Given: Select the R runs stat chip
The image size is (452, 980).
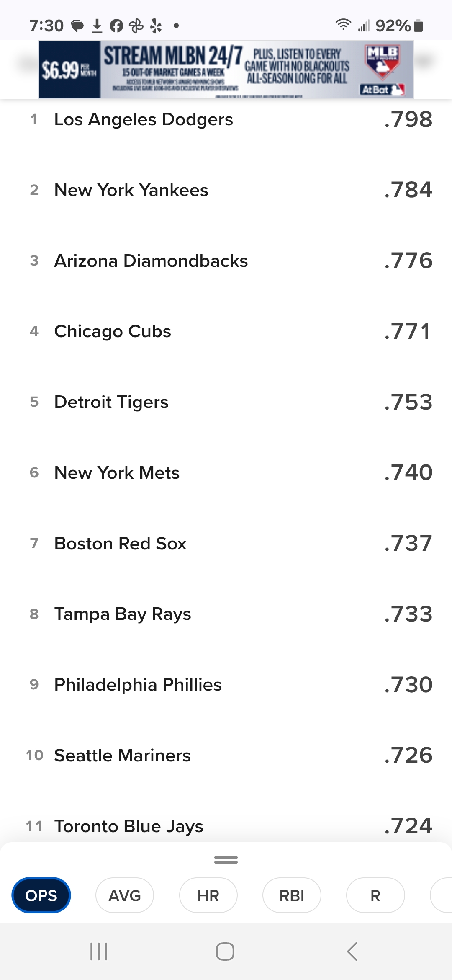Looking at the screenshot, I should [375, 895].
